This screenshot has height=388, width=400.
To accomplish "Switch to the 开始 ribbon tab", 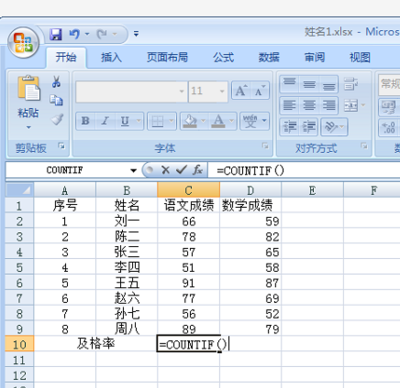I will (66, 57).
